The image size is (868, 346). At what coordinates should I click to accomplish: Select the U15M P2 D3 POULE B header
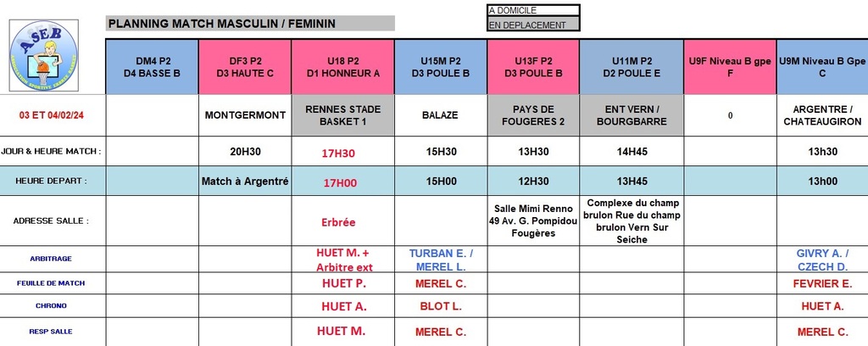441,66
